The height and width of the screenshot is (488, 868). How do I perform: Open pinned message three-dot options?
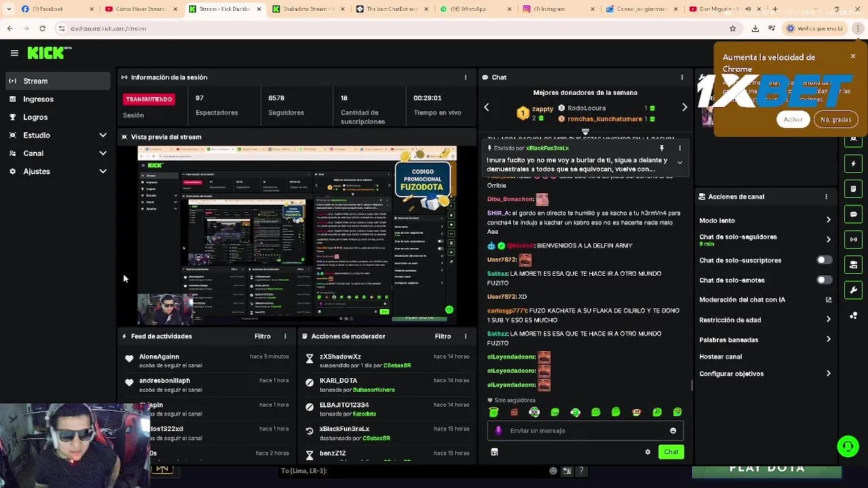(679, 148)
